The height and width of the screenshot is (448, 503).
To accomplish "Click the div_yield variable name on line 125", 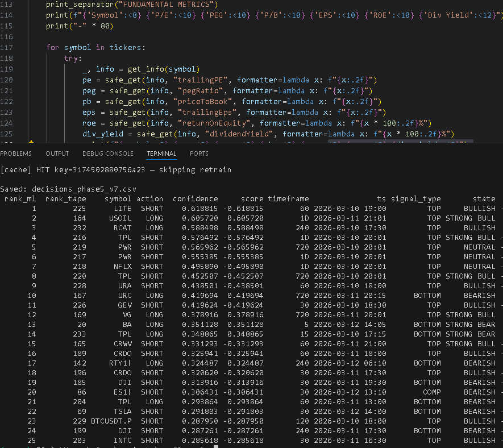I will pyautogui.click(x=103, y=134).
